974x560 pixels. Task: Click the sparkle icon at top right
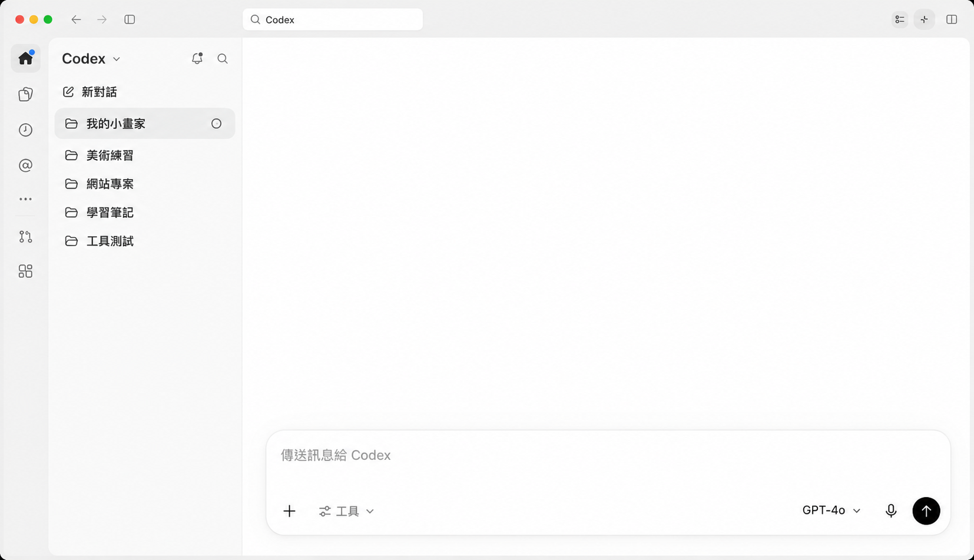pyautogui.click(x=925, y=19)
